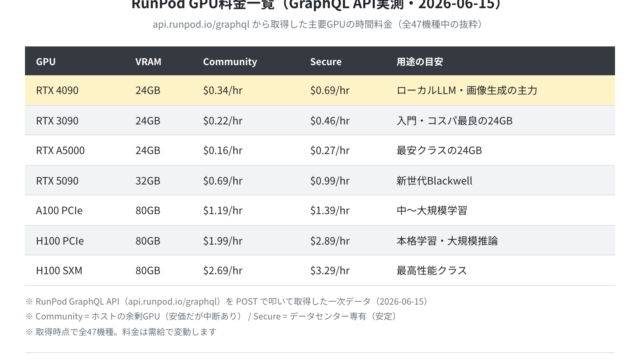Screen dimensions: 640x360
Task: Click the GPU column header
Action: 46,62
